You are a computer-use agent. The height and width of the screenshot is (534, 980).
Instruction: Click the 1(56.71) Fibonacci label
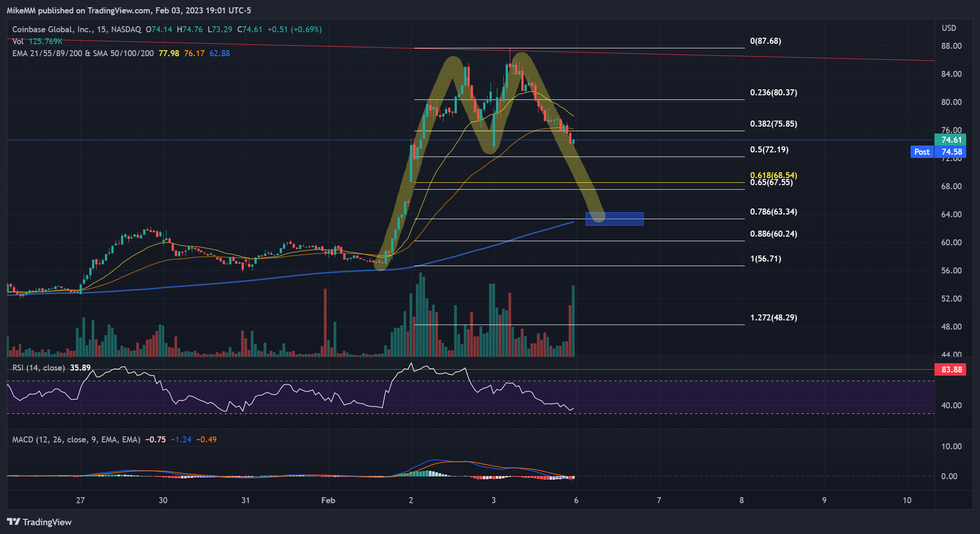point(766,259)
